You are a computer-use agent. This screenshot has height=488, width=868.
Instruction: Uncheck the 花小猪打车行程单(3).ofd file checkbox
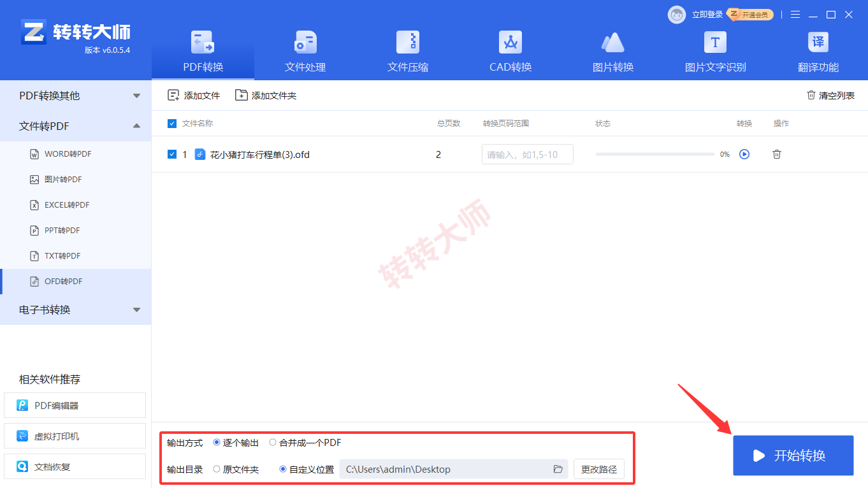171,154
